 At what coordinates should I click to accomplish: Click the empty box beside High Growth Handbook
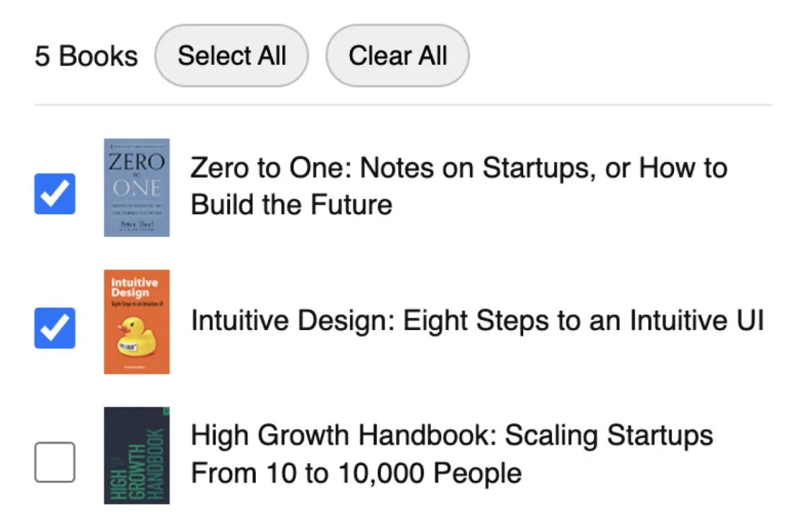click(x=55, y=462)
